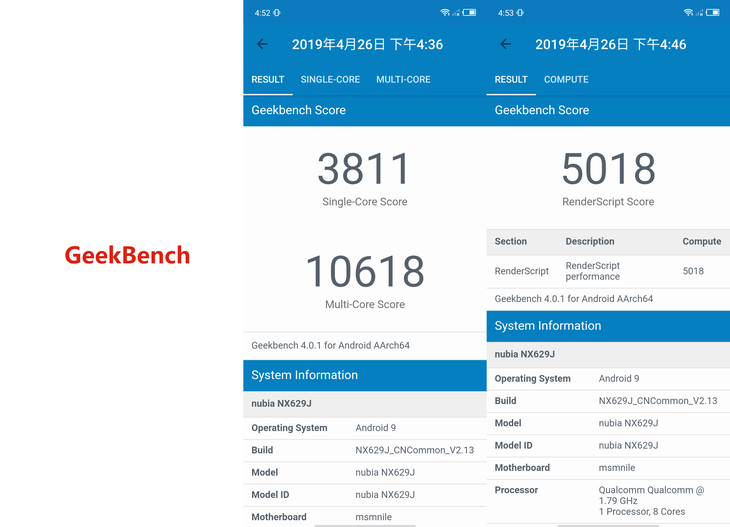
Task: Click the GeekBench red title text
Action: click(127, 255)
